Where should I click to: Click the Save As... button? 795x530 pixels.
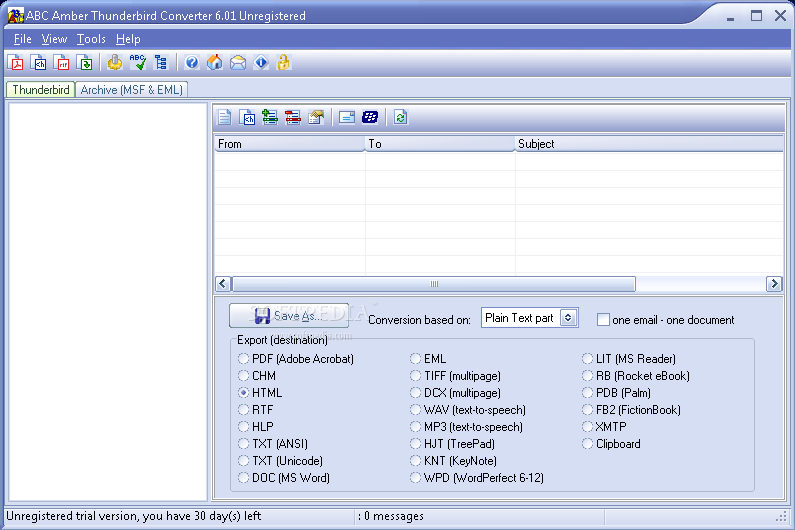pyautogui.click(x=288, y=315)
